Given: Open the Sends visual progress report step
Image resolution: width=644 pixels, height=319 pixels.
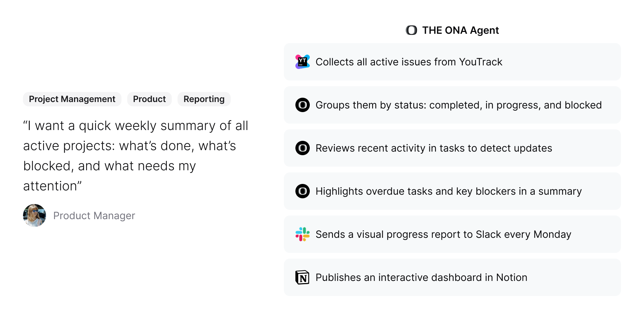Looking at the screenshot, I should [x=443, y=234].
